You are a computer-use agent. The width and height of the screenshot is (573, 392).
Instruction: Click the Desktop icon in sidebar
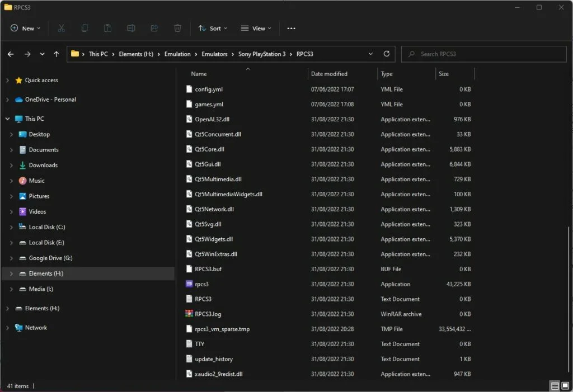coord(22,134)
